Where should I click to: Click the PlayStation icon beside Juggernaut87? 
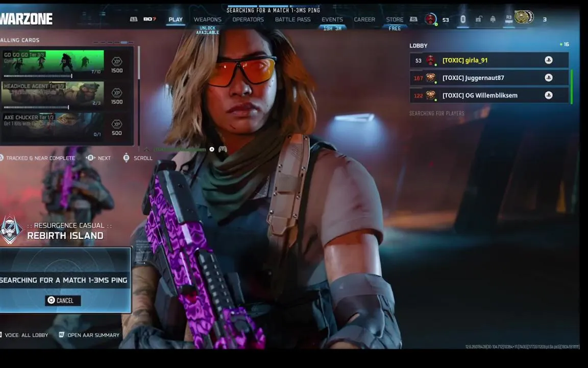point(548,78)
